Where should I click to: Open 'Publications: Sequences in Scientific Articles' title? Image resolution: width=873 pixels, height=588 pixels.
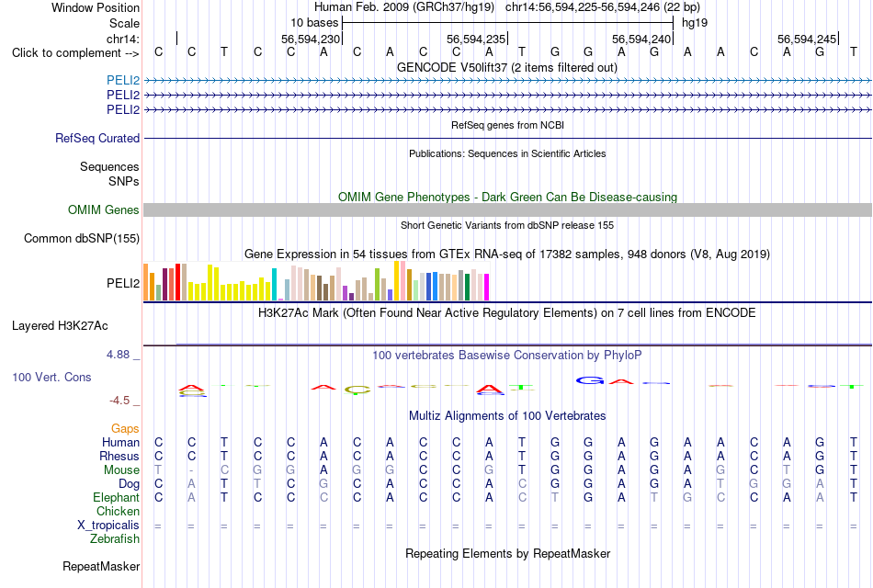[507, 153]
